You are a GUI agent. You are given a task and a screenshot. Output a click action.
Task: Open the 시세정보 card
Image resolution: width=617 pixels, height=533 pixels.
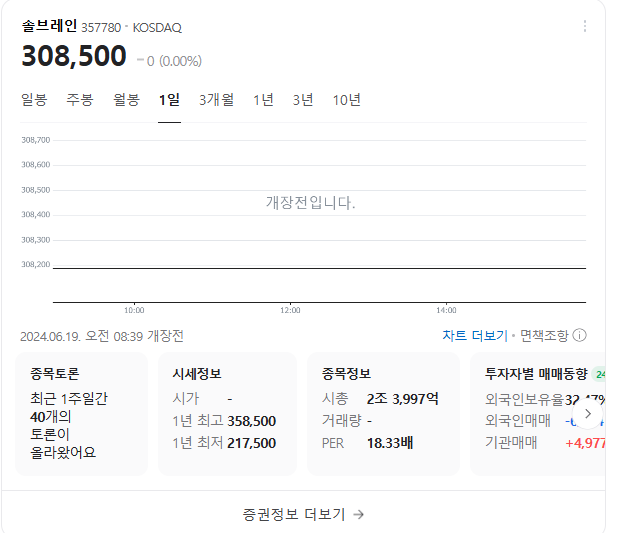(227, 414)
